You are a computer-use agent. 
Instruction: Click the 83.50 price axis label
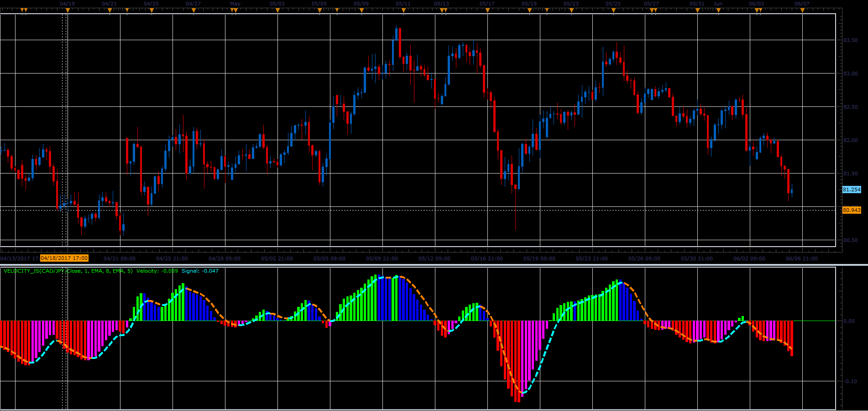point(850,40)
